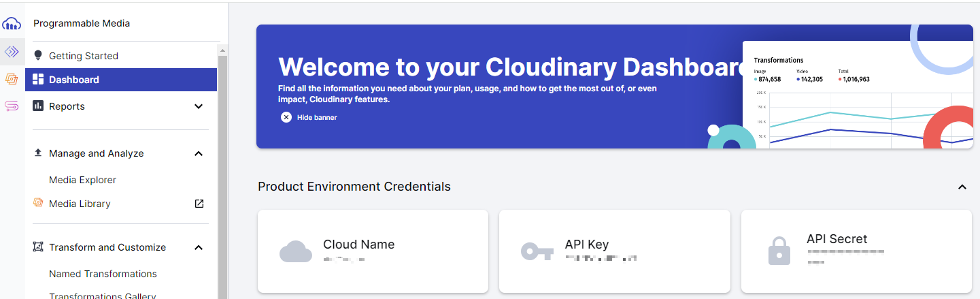
Task: Open Media Explorer
Action: tap(82, 180)
